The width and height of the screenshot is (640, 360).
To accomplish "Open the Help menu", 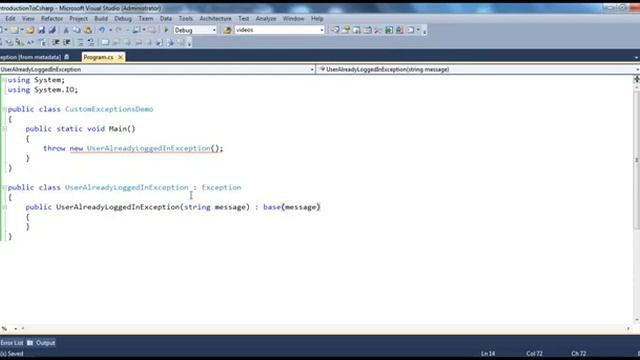I will (317, 19).
